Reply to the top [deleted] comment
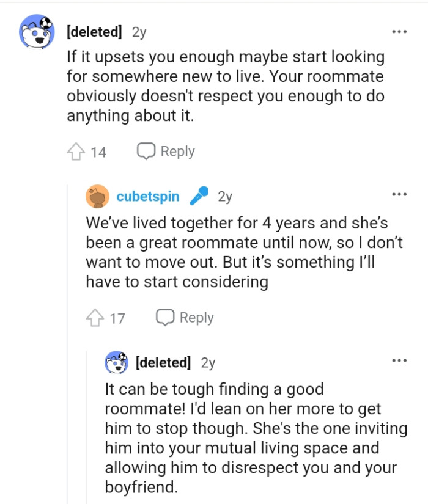Screen dimensions: 428x504 [x=177, y=150]
